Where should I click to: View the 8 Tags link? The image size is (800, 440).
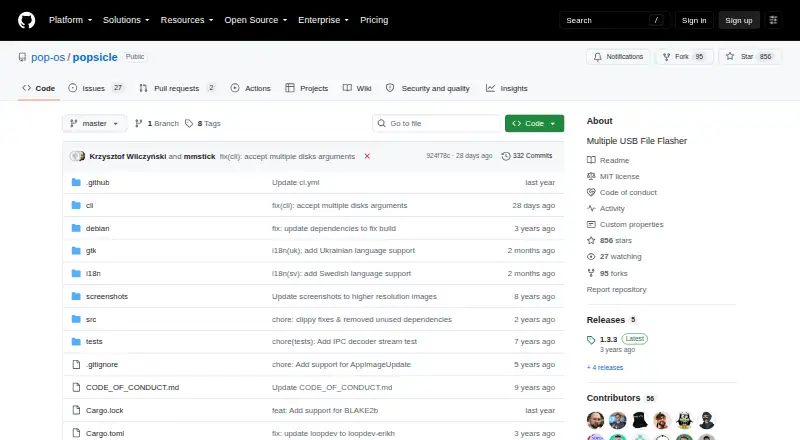coord(203,124)
